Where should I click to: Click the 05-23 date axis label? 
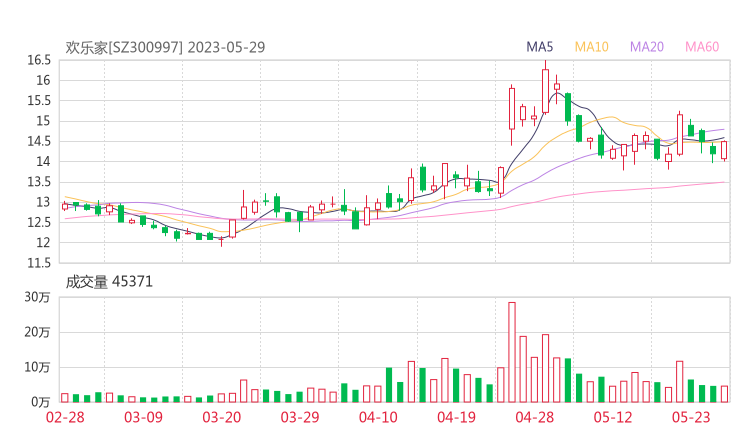[x=691, y=417]
